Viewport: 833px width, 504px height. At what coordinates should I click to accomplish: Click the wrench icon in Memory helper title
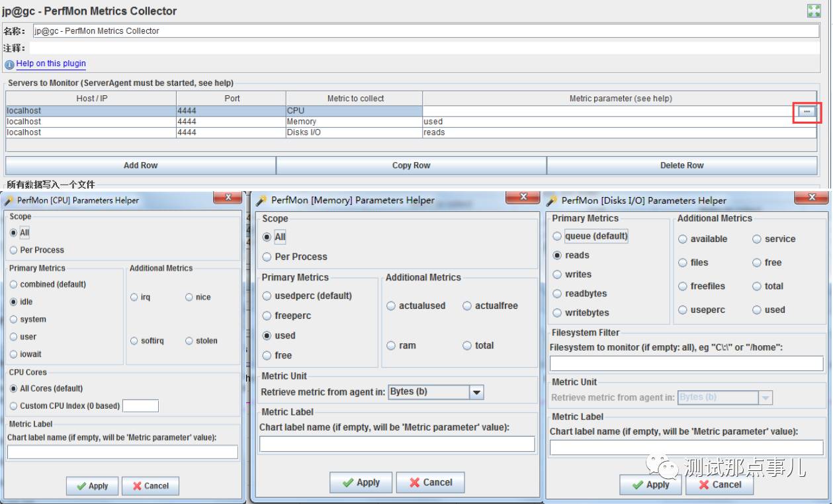261,200
